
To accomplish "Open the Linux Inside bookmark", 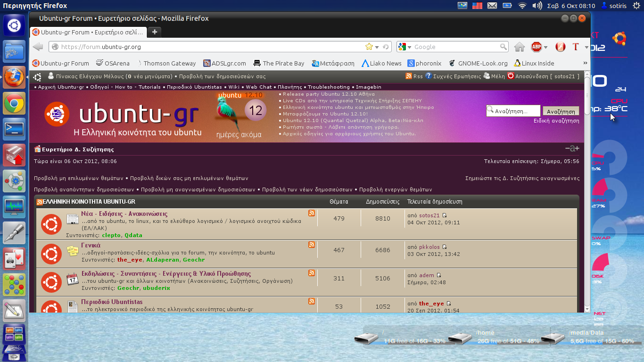I will (x=534, y=63).
